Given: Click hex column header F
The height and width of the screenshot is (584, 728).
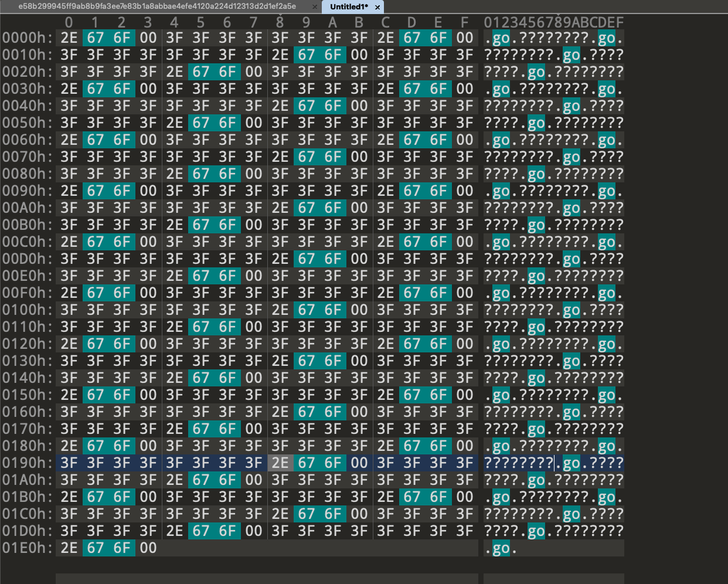Looking at the screenshot, I should [465, 23].
